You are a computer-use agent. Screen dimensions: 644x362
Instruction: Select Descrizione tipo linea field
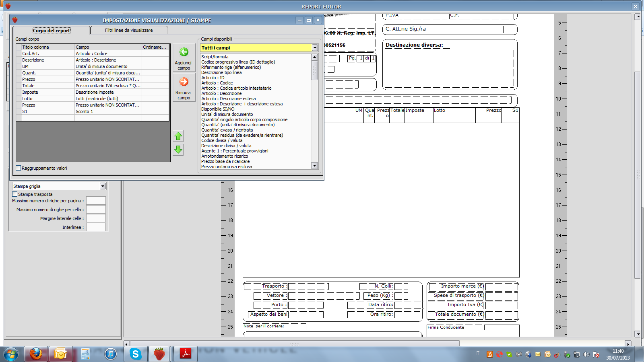(221, 72)
